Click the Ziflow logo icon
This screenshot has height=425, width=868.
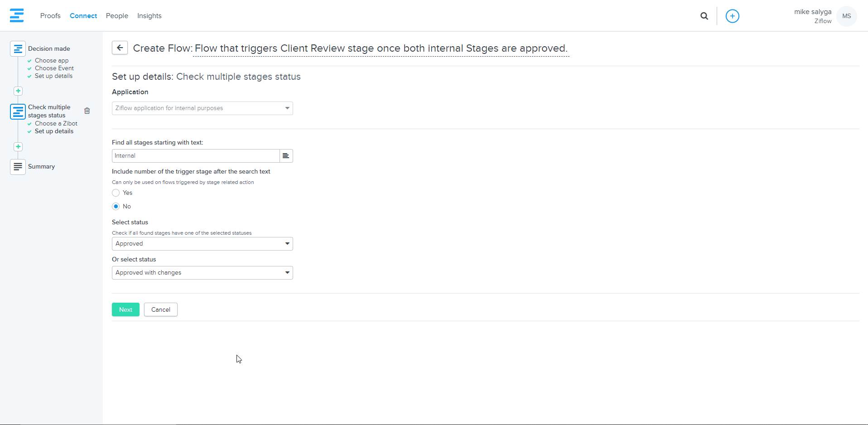tap(17, 15)
